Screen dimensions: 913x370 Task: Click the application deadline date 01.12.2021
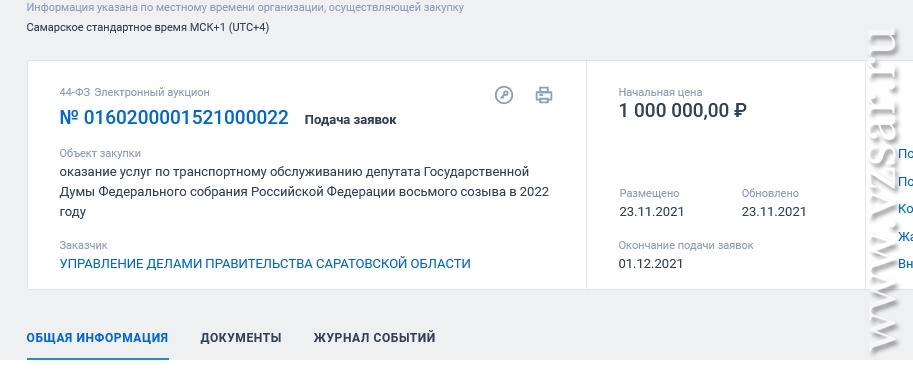(650, 263)
